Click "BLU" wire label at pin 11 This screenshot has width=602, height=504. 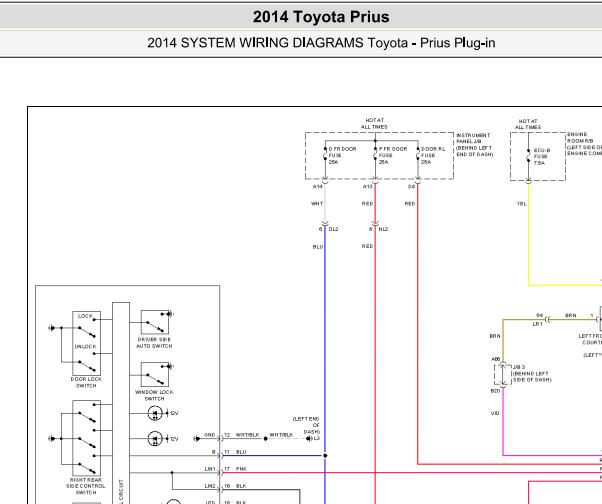coord(241,452)
